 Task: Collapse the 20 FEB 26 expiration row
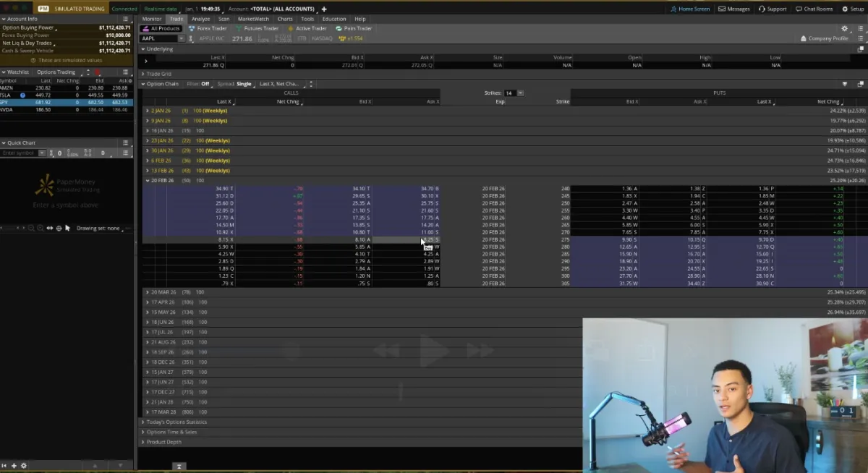pos(148,180)
